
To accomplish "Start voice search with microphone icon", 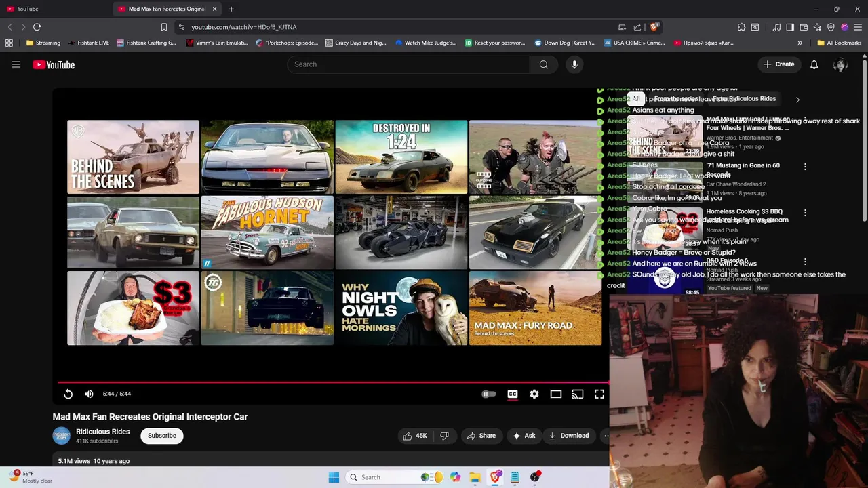I will coord(574,64).
